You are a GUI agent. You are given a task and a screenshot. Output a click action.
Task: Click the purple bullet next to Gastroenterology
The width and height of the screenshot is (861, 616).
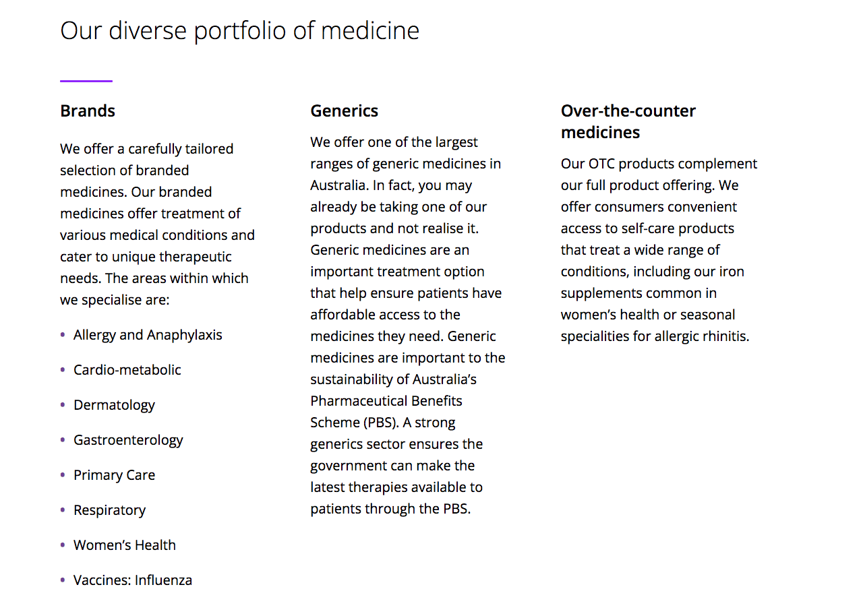[x=63, y=440]
